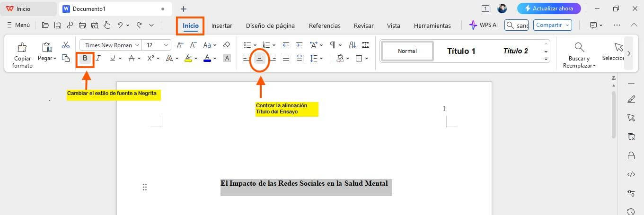The width and height of the screenshot is (644, 215).
Task: Open file using the folder icon
Action: point(45,25)
